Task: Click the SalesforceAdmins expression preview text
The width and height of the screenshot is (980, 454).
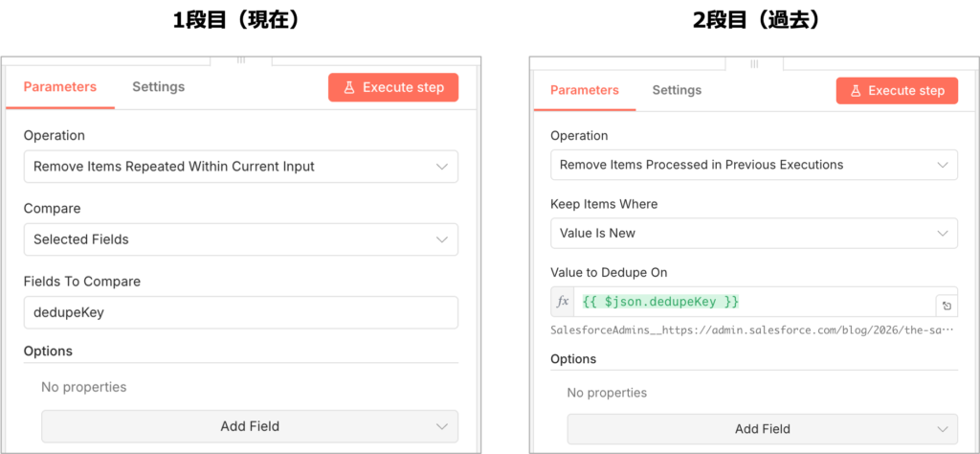Action: click(752, 330)
